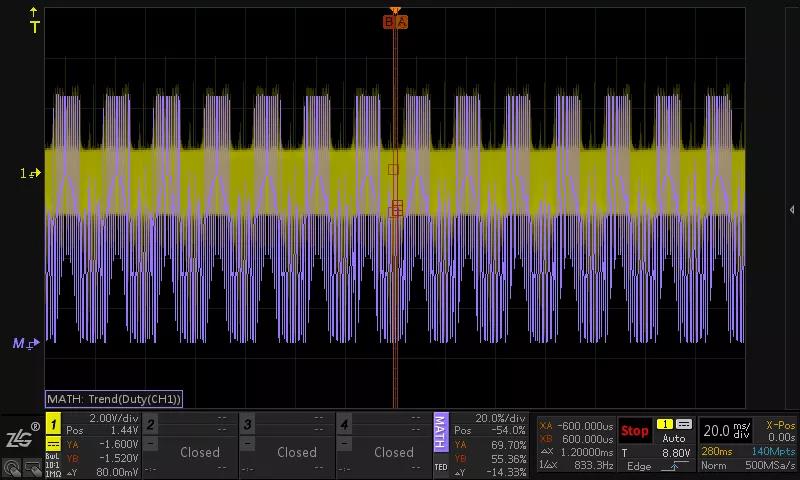Open the 20.0 ms/div timebase setting

pyautogui.click(x=727, y=431)
